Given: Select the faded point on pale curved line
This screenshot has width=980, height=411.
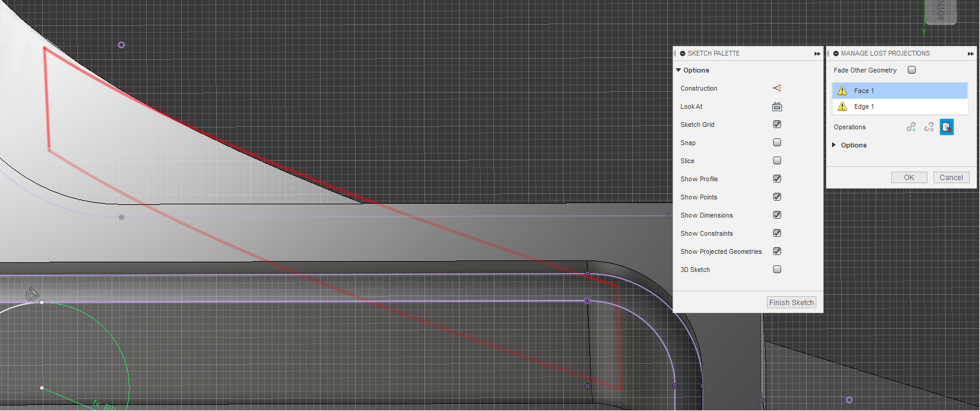Looking at the screenshot, I should click(x=121, y=217).
